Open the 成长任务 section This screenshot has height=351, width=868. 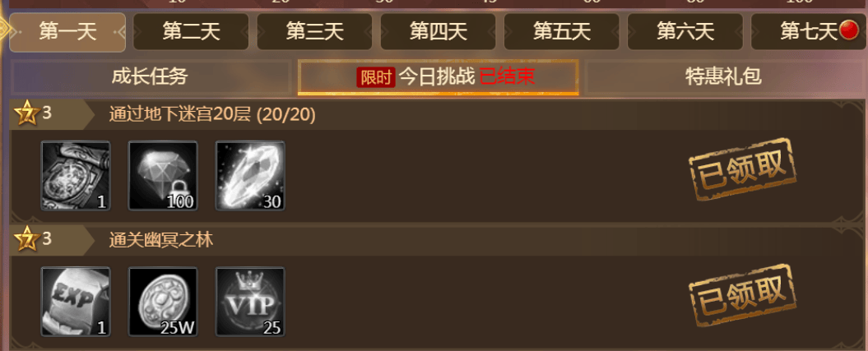[x=151, y=76]
